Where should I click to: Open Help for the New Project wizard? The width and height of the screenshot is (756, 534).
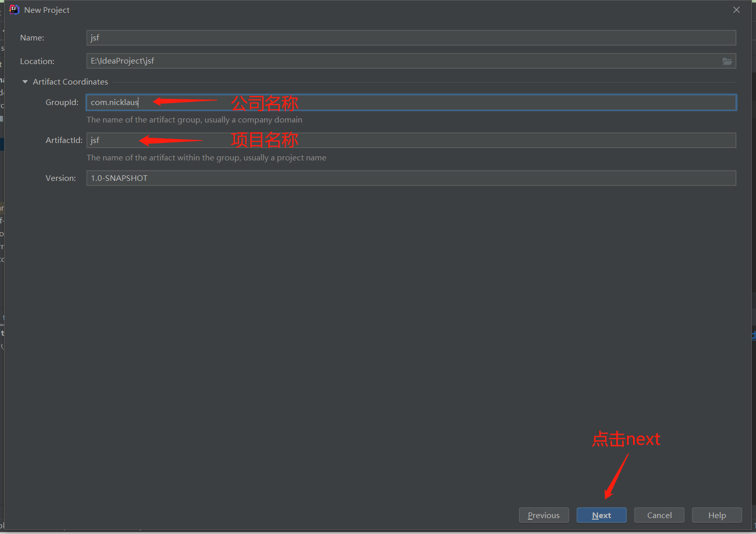coord(717,515)
